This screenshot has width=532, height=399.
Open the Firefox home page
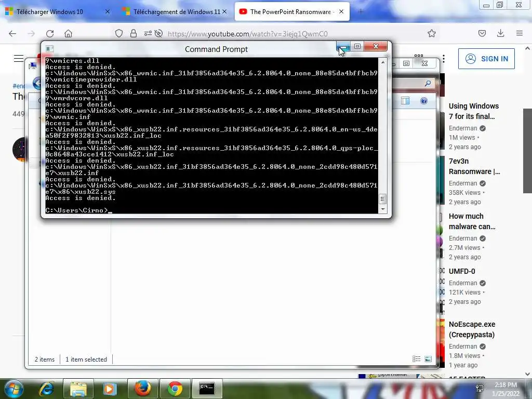point(68,33)
